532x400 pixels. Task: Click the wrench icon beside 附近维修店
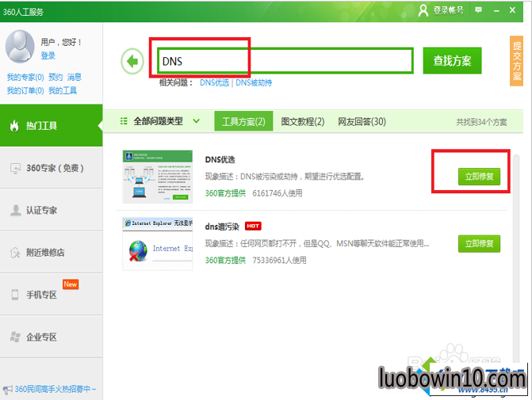coord(15,253)
